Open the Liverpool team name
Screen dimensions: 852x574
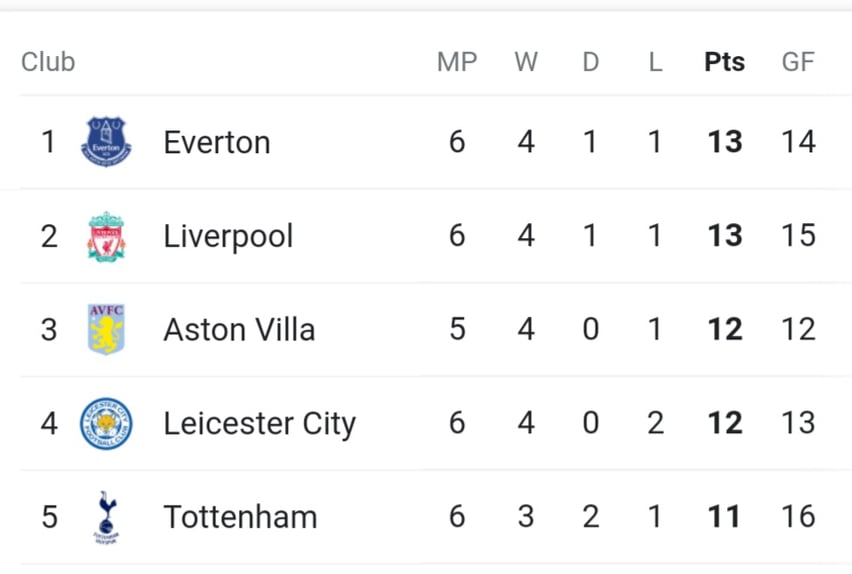tap(228, 236)
